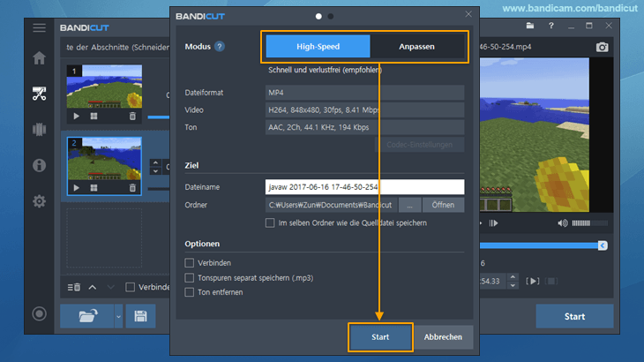Image resolution: width=644 pixels, height=362 pixels.
Task: Select the High-Speed mode tab
Action: point(318,47)
